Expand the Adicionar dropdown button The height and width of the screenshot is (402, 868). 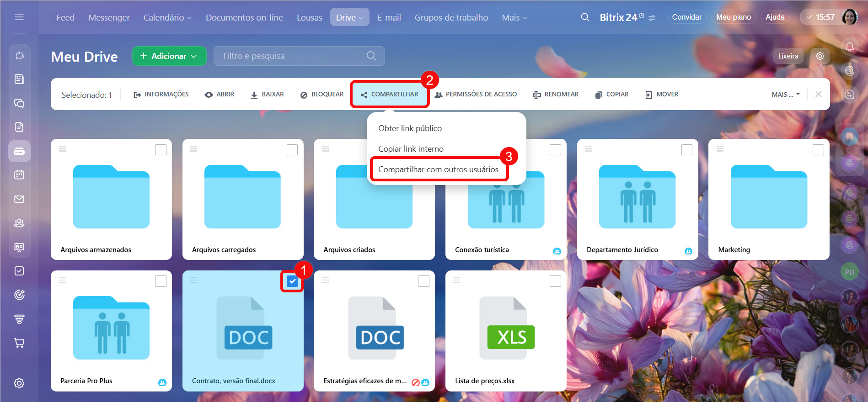[x=169, y=56]
